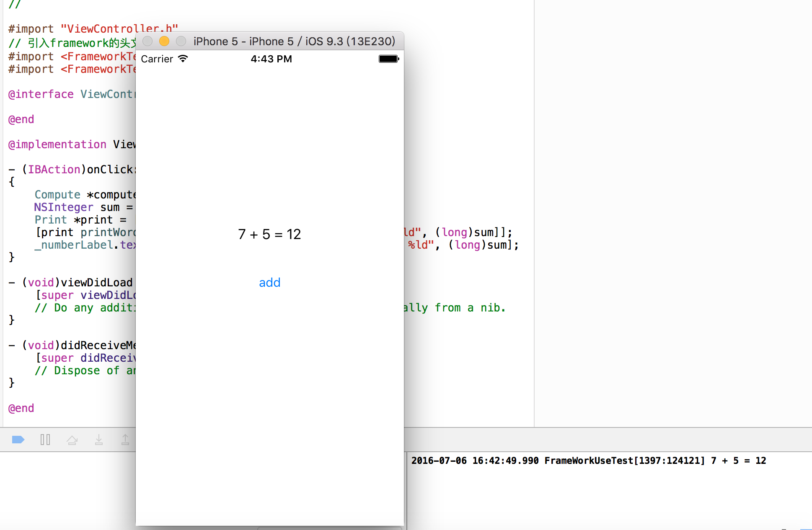Close the iPhone 5 simulator window
The width and height of the screenshot is (812, 530).
(x=147, y=41)
